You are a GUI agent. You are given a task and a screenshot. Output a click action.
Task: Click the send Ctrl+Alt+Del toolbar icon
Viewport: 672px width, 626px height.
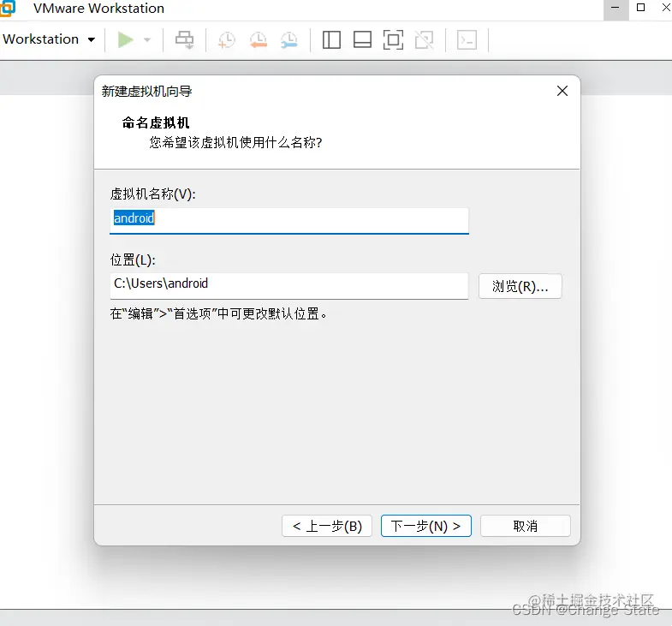pyautogui.click(x=185, y=40)
